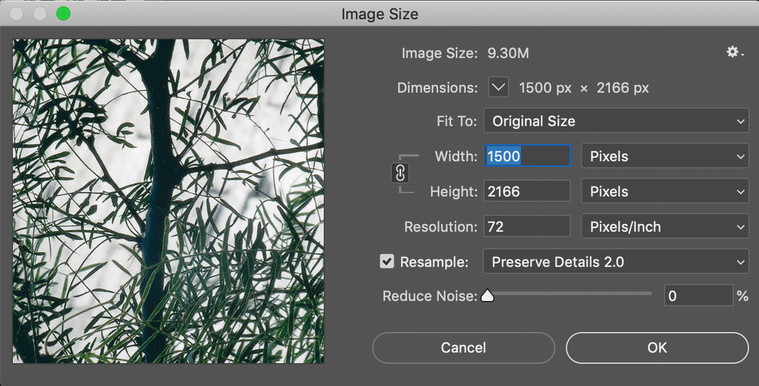The width and height of the screenshot is (759, 386).
Task: Confirm with the OK button
Action: tap(657, 348)
